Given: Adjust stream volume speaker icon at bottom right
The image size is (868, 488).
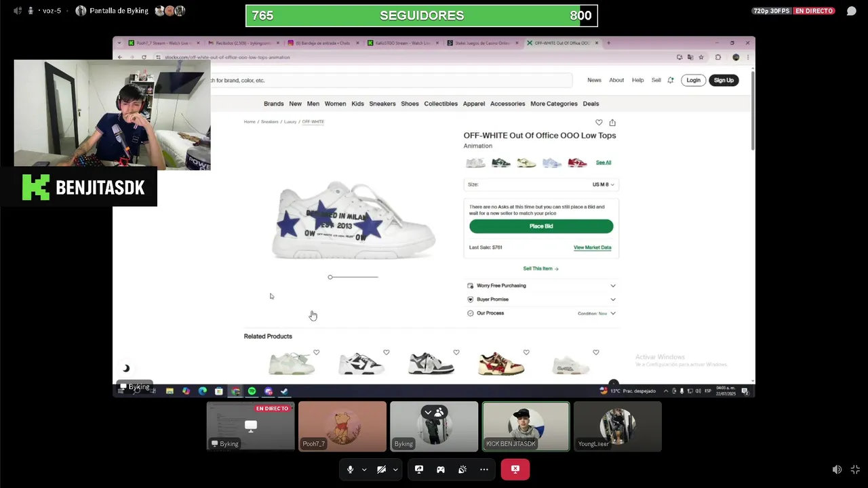Looking at the screenshot, I should pyautogui.click(x=837, y=470).
